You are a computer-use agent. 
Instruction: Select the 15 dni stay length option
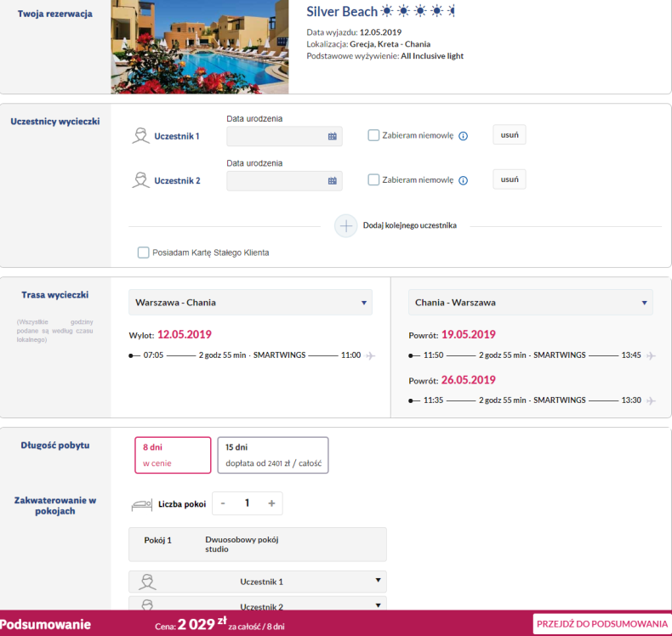[273, 455]
